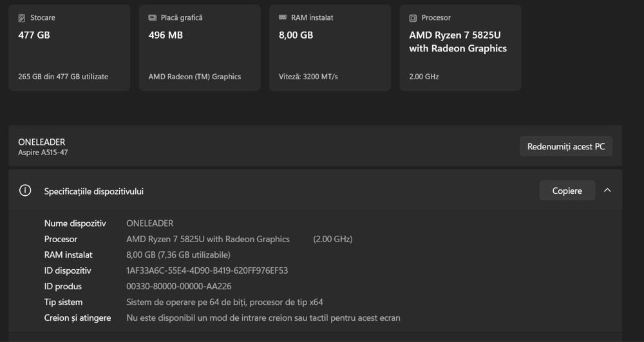
Task: Click the Creion și atingere row label
Action: (x=77, y=318)
